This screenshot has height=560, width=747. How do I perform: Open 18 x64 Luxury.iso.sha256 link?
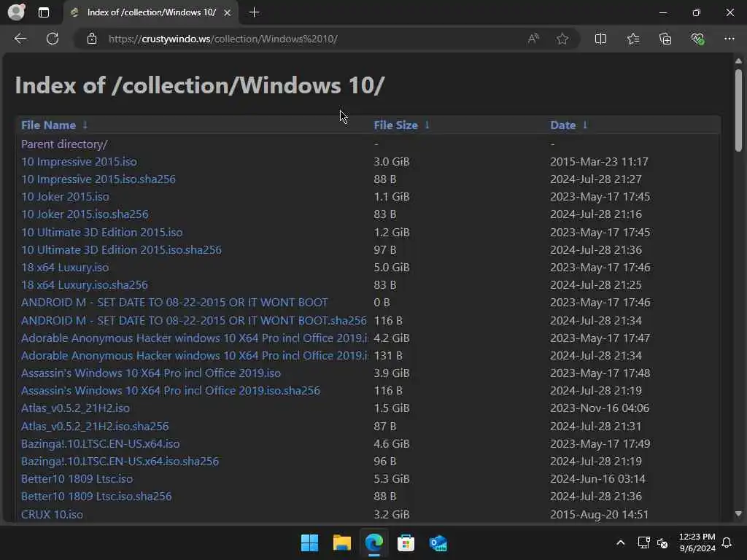[85, 285]
